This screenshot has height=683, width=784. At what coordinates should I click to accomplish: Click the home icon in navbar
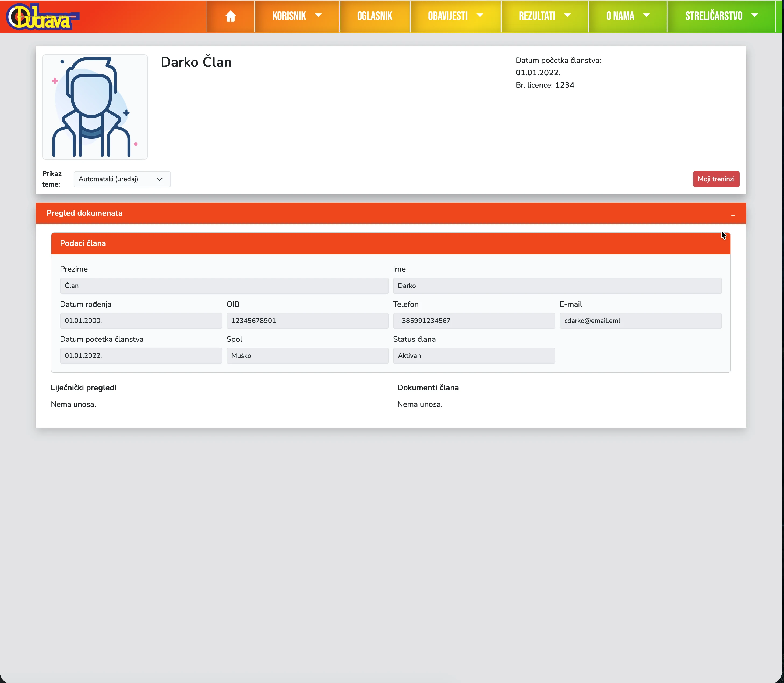[x=230, y=16]
